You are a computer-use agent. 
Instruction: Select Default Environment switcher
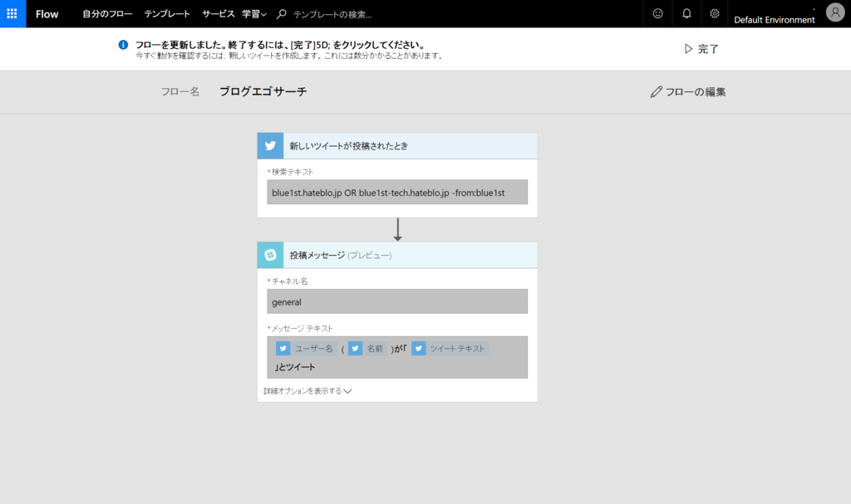click(x=775, y=20)
